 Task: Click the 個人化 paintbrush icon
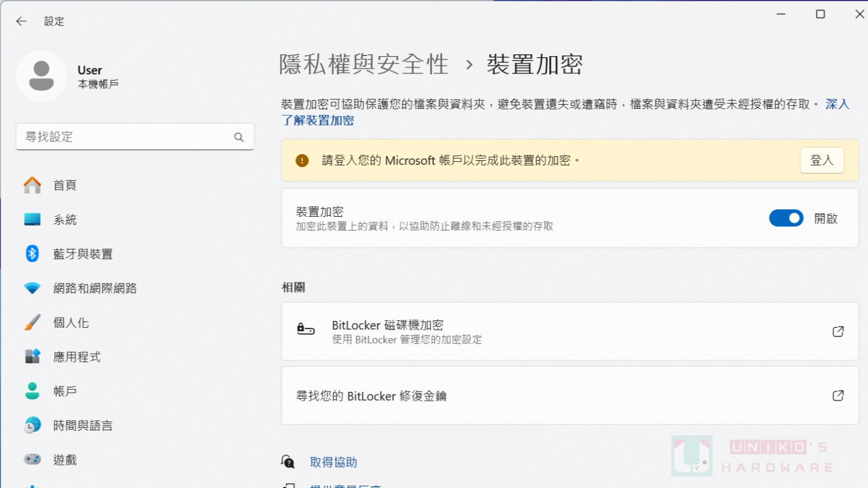tap(32, 322)
